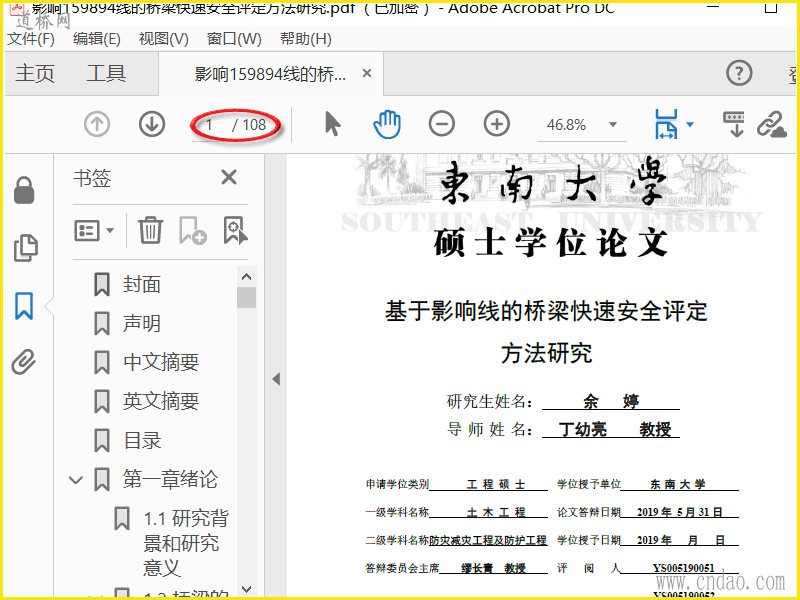Add a new bookmark icon
This screenshot has height=600, width=800.
[x=192, y=231]
